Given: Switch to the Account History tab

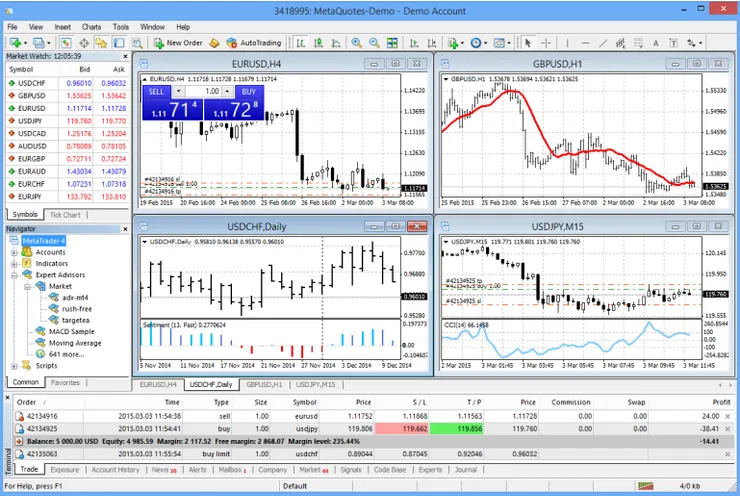Looking at the screenshot, I should (115, 469).
